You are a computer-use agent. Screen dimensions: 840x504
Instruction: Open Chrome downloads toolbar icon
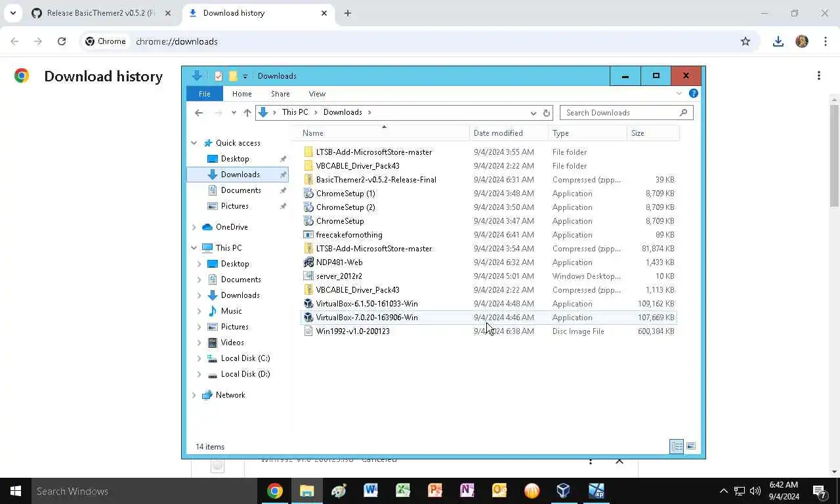778,41
